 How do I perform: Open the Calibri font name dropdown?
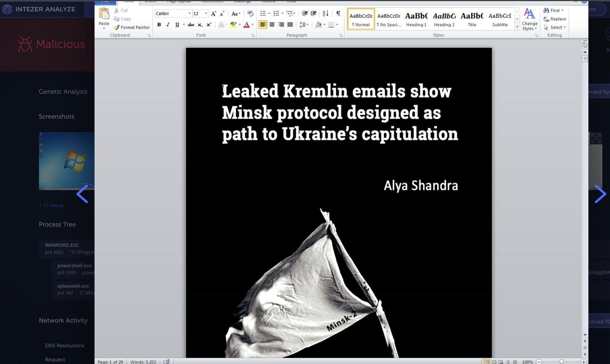pyautogui.click(x=189, y=13)
